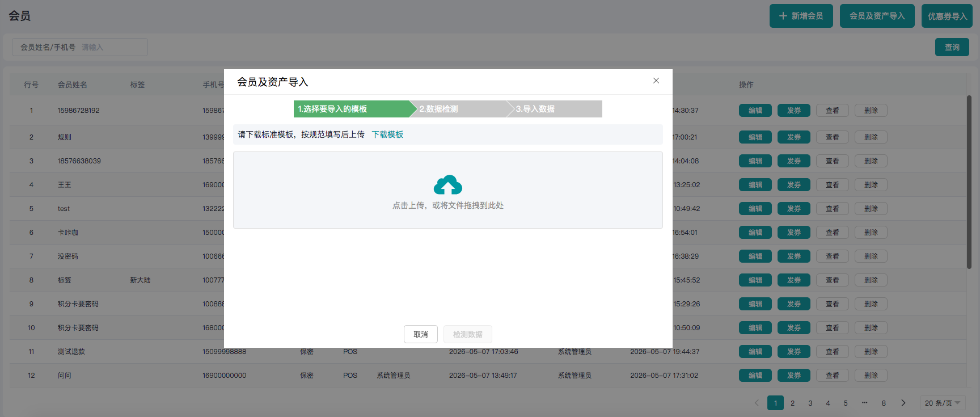
Task: Edit member 15986728192 row
Action: point(755,111)
